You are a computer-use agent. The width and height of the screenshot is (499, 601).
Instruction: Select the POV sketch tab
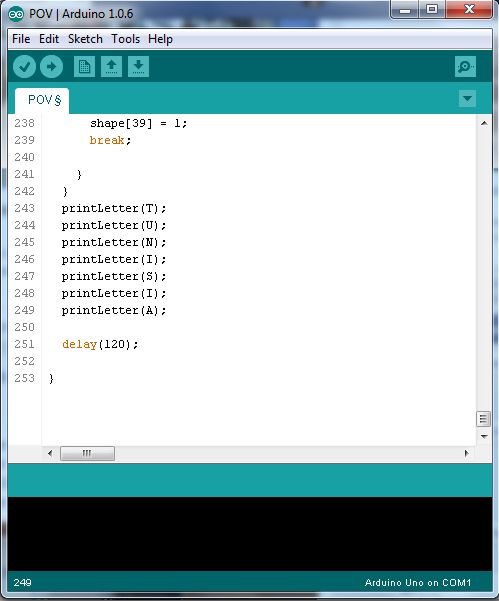click(42, 100)
